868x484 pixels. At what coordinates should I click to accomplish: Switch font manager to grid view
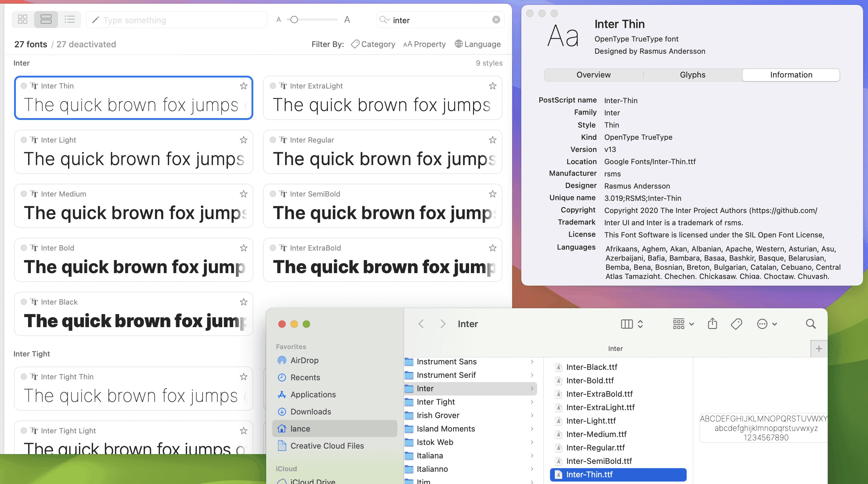click(x=23, y=20)
